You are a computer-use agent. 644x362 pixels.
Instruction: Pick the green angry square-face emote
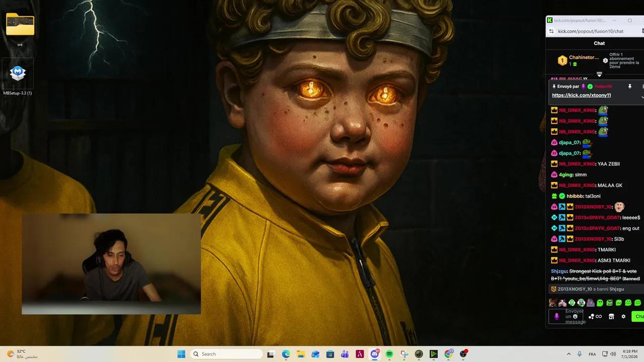point(609,303)
